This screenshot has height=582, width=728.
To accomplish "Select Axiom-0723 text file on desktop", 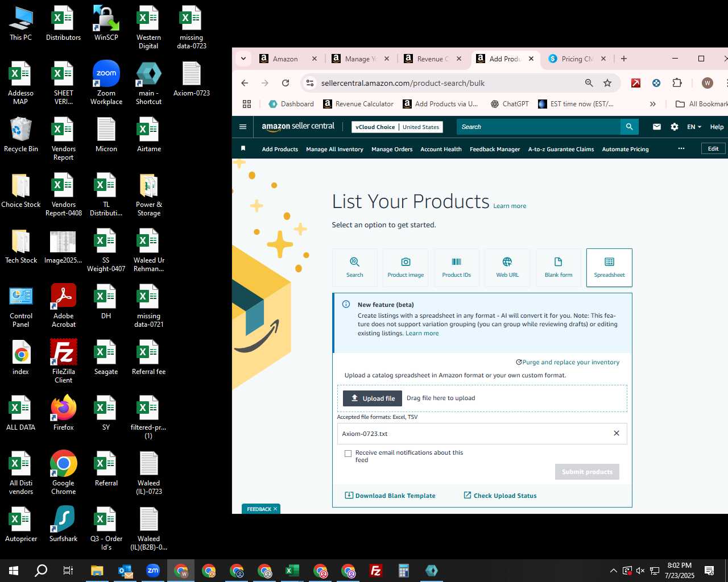I will (x=192, y=79).
